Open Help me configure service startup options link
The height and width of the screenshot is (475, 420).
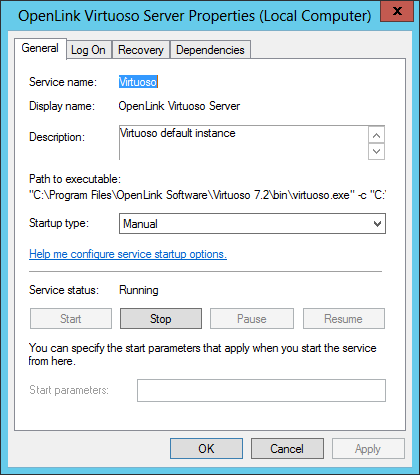(128, 254)
